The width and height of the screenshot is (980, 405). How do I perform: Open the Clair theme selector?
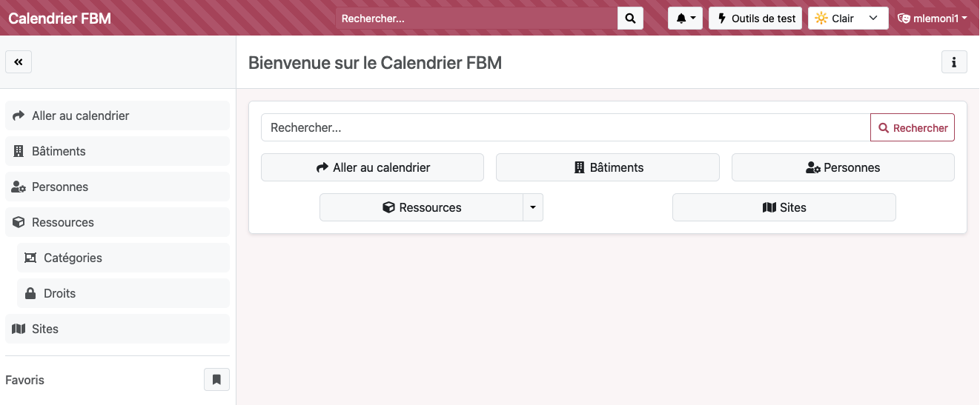tap(848, 19)
